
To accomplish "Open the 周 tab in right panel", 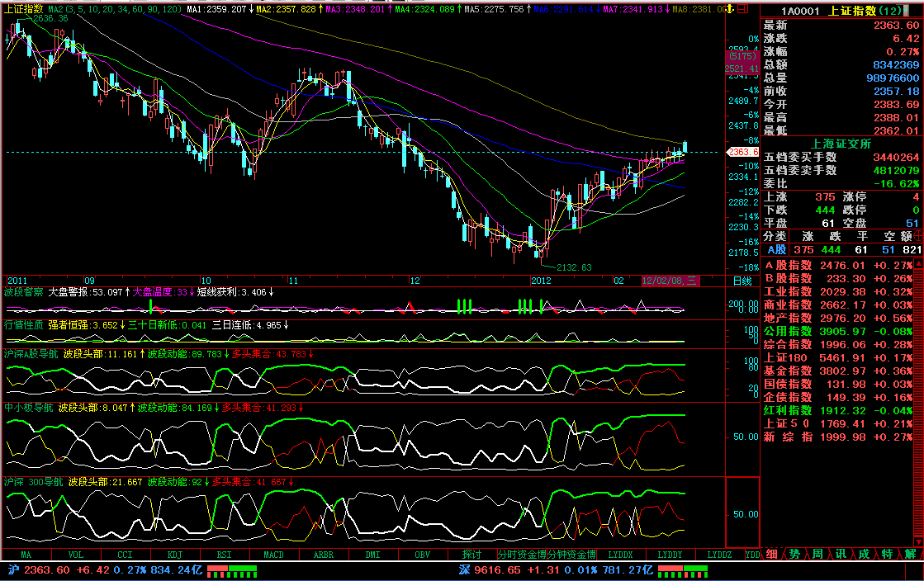I will pyautogui.click(x=817, y=554).
